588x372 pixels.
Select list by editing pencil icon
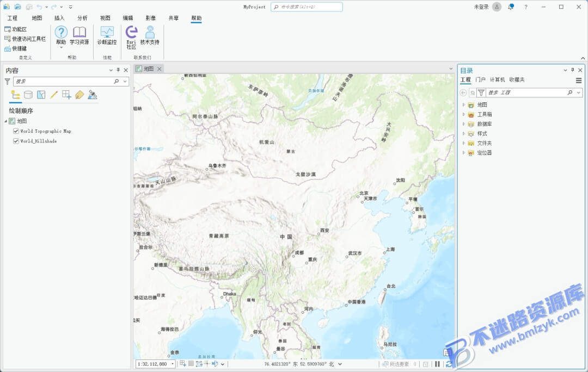[x=53, y=95]
